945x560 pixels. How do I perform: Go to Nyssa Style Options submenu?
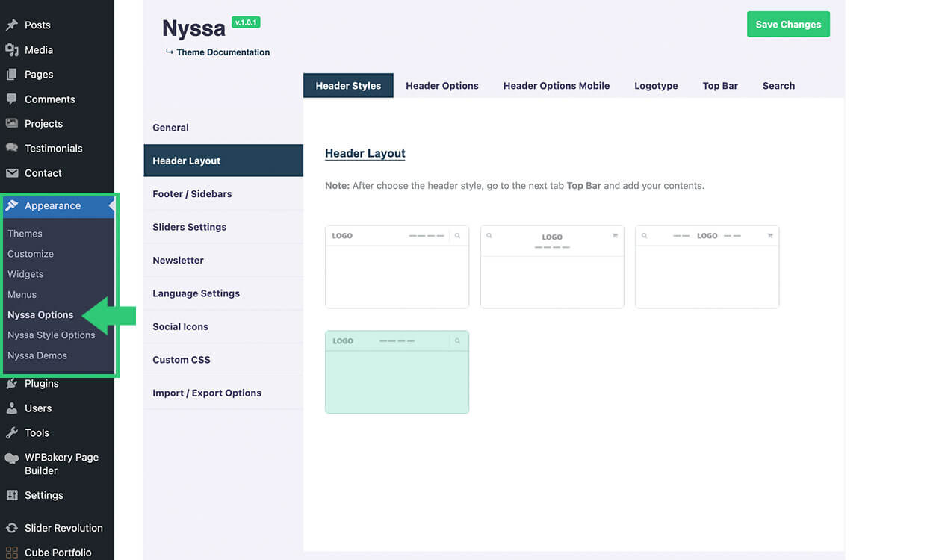tap(52, 335)
